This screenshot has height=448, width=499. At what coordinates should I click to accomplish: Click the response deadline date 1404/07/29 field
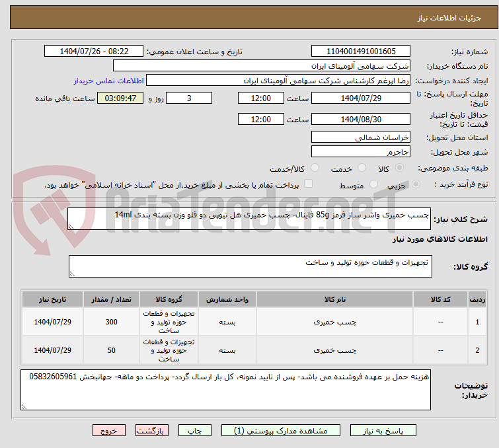pyautogui.click(x=361, y=98)
